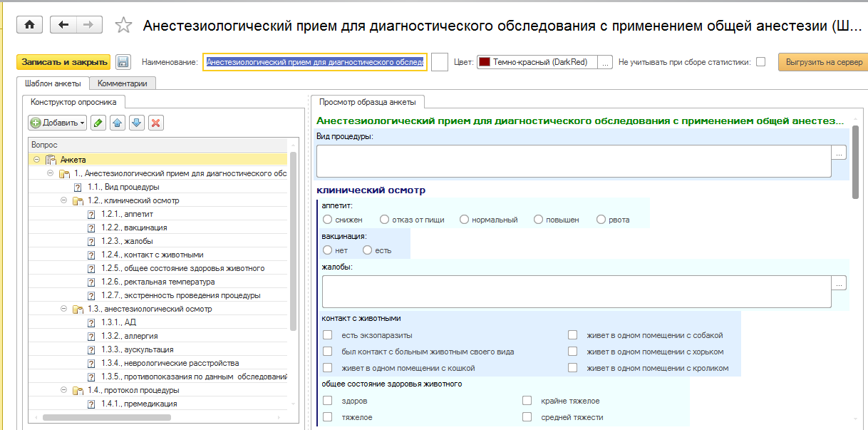Click the question icon of Вид процедуры
868x430 pixels.
pos(77,187)
